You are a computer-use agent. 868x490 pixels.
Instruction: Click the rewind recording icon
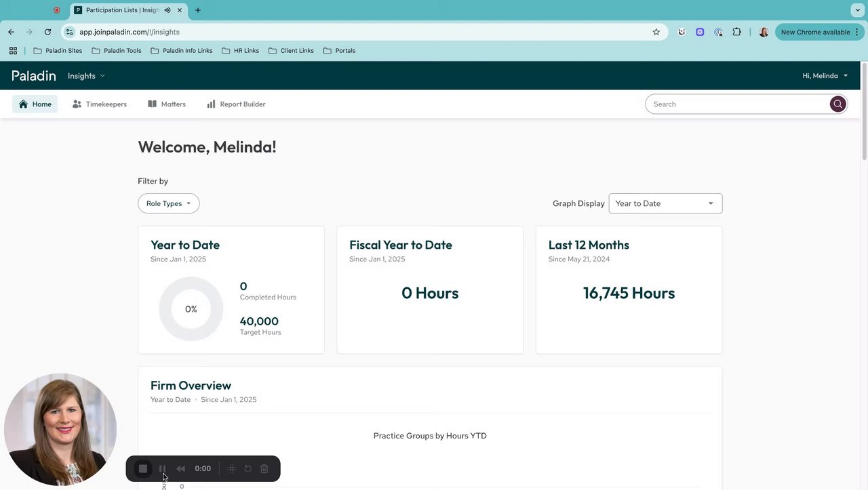tap(180, 468)
